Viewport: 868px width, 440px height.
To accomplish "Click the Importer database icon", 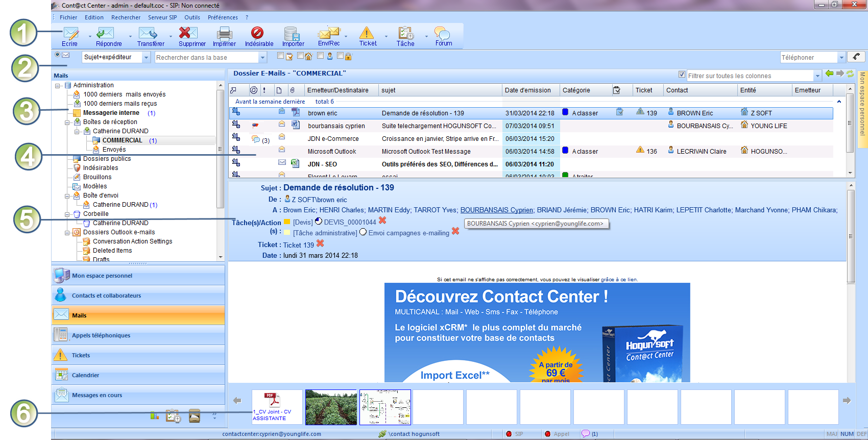I will tap(292, 34).
